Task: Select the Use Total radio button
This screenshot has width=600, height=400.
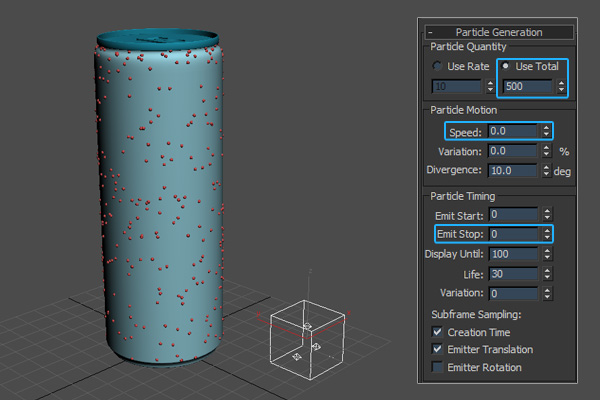Action: (506, 66)
